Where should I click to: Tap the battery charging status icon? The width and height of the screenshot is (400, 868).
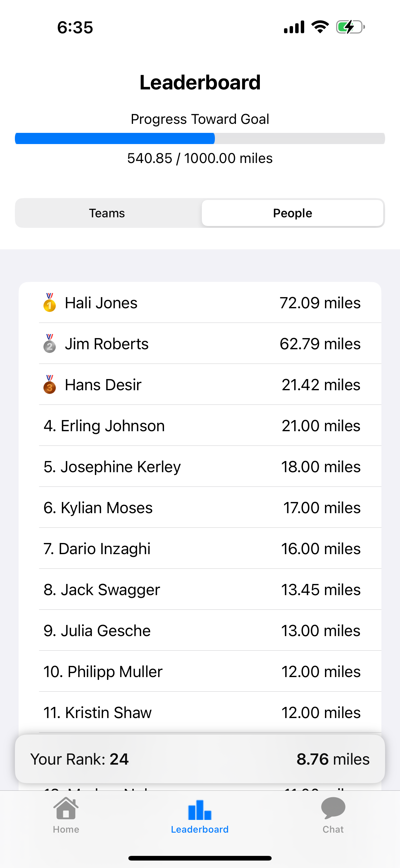pyautogui.click(x=350, y=27)
